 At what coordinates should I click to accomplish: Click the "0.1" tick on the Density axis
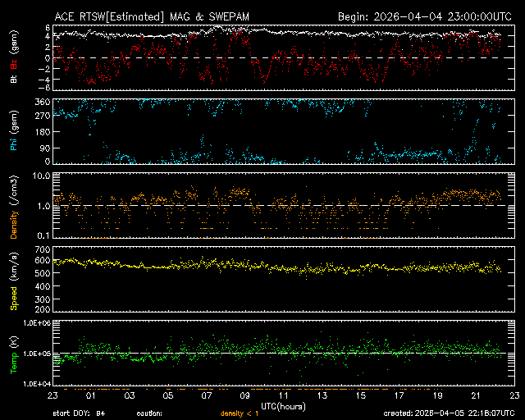pyautogui.click(x=43, y=235)
